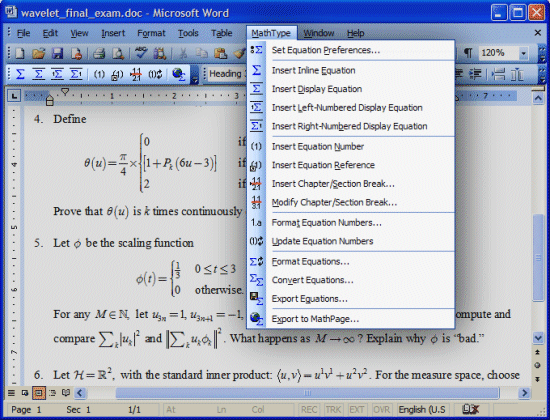
Task: Open the zoom 120% dropdown arrow
Action: click(524, 54)
